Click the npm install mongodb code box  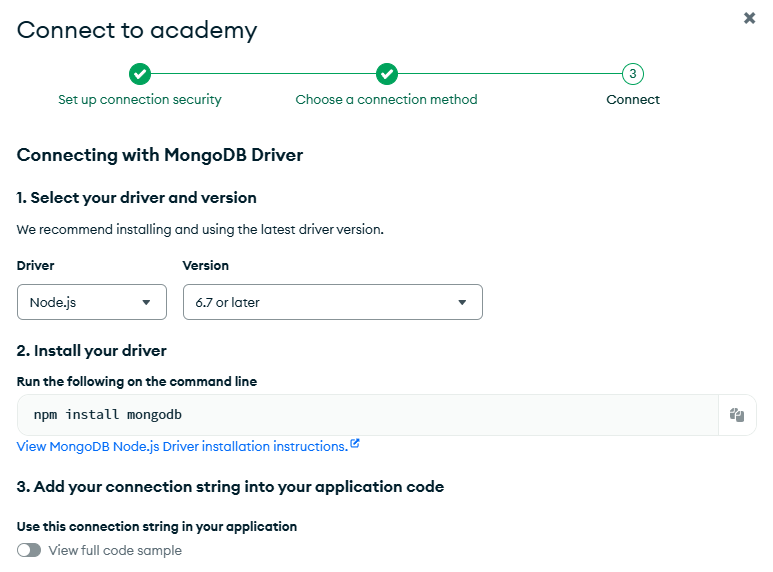(x=368, y=415)
